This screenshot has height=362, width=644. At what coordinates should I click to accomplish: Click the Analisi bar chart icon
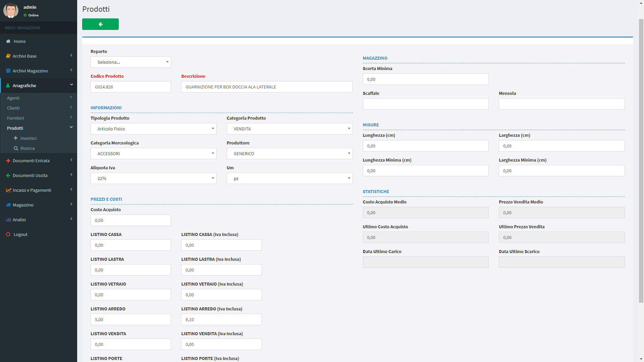click(8, 220)
